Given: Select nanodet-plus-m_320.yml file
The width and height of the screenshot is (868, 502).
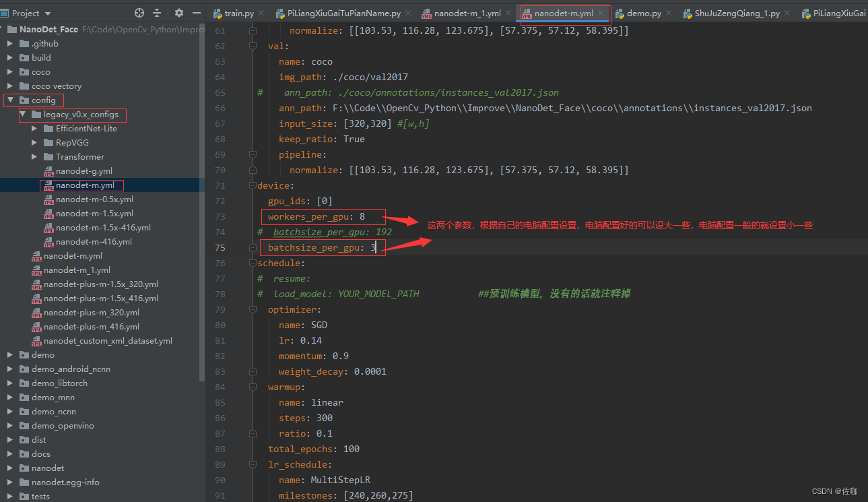Looking at the screenshot, I should (92, 313).
